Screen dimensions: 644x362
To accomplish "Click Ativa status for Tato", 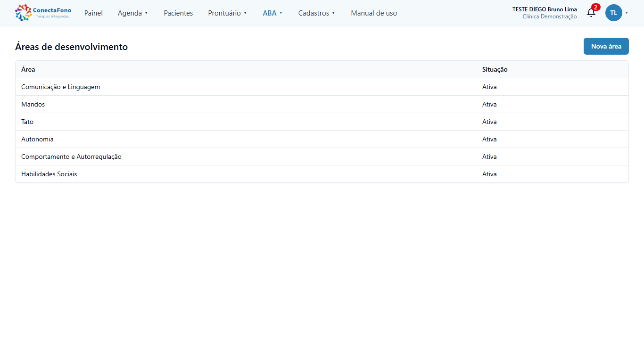I will 489,122.
